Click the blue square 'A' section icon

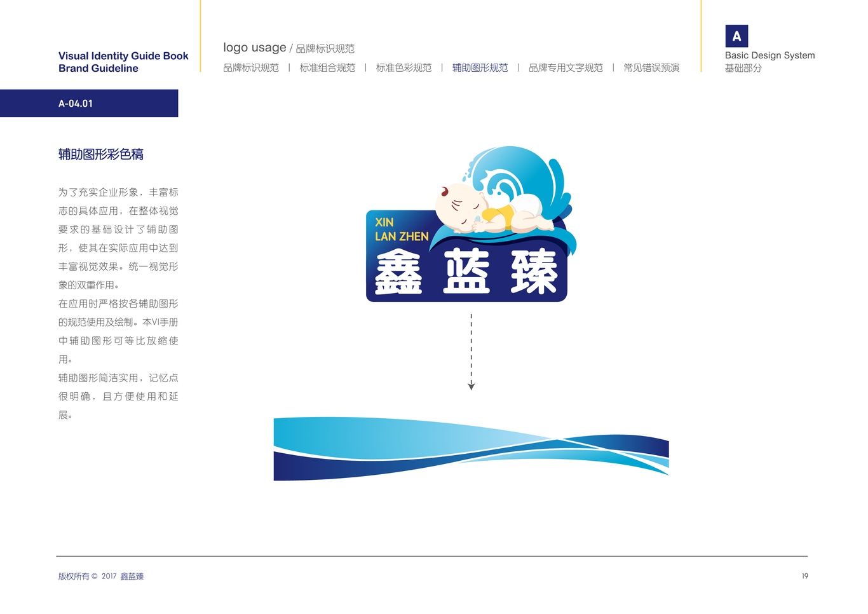pyautogui.click(x=736, y=36)
